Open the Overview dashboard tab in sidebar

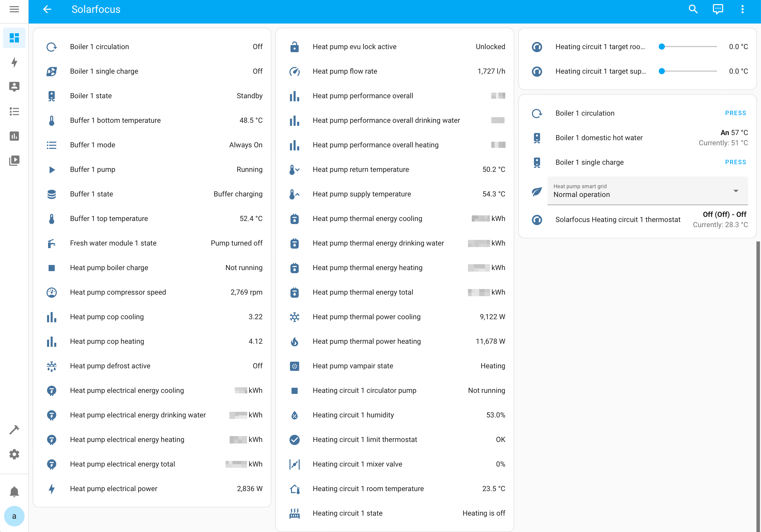pos(14,38)
